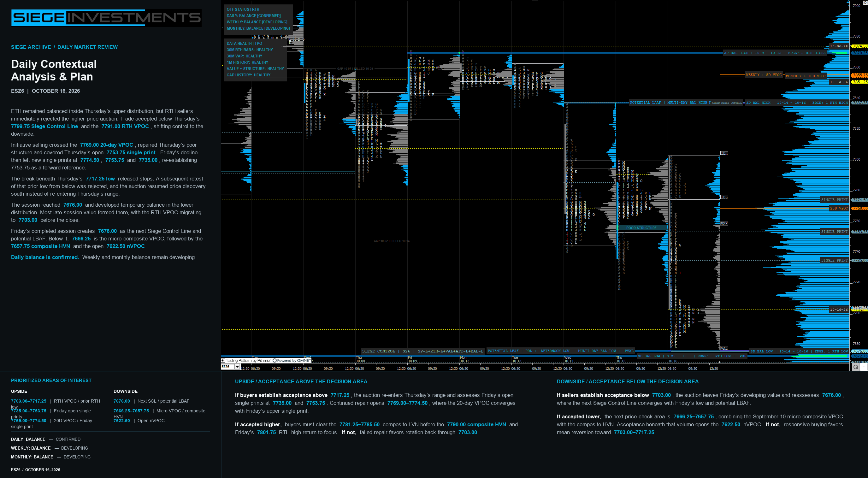
Task: Click the SINGLE PRINT label at 7774.50
Action: [x=834, y=200]
